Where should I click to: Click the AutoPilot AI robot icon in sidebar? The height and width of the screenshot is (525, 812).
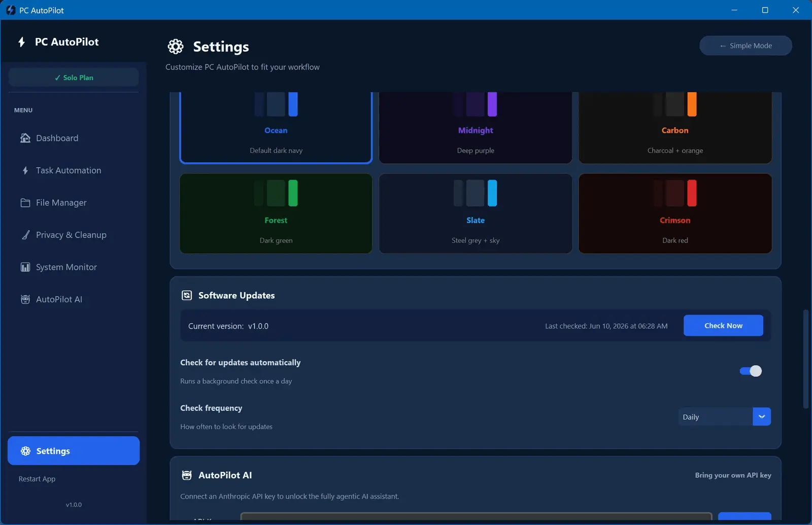(x=25, y=299)
